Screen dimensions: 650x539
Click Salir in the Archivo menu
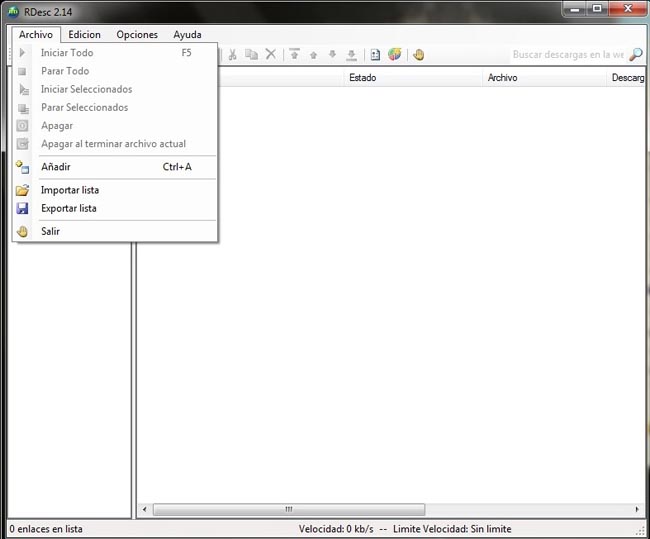(50, 231)
